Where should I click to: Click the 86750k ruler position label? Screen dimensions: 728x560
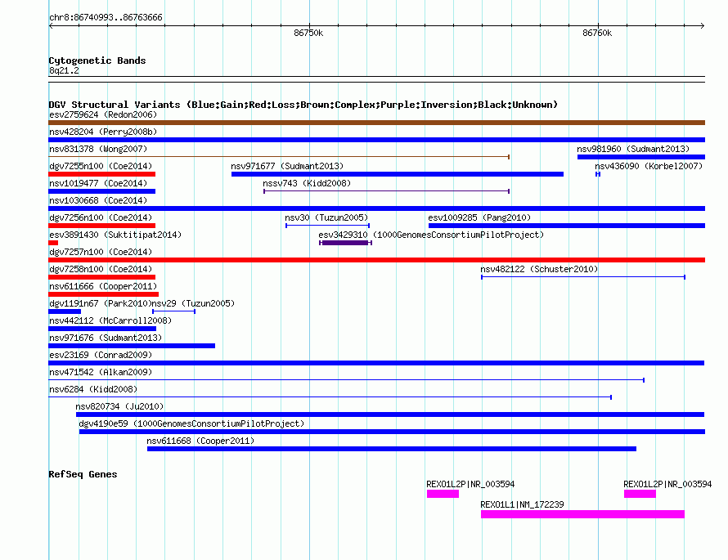pos(308,33)
